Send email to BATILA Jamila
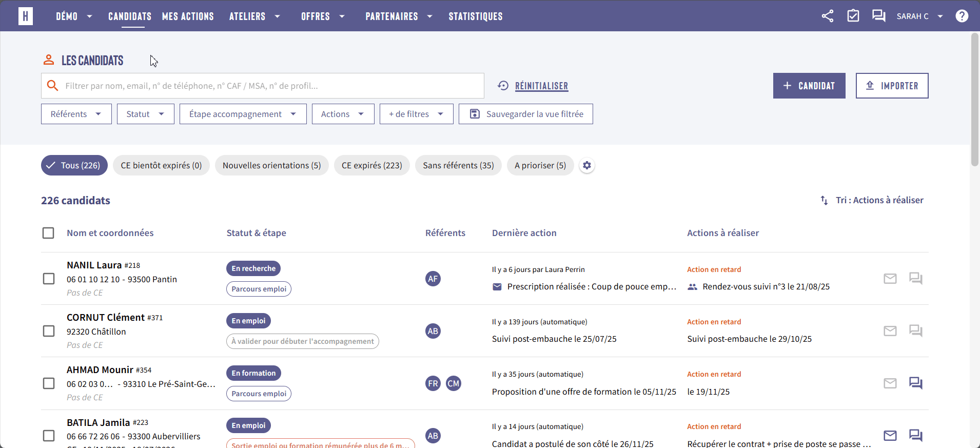This screenshot has width=980, height=448. coord(890,436)
